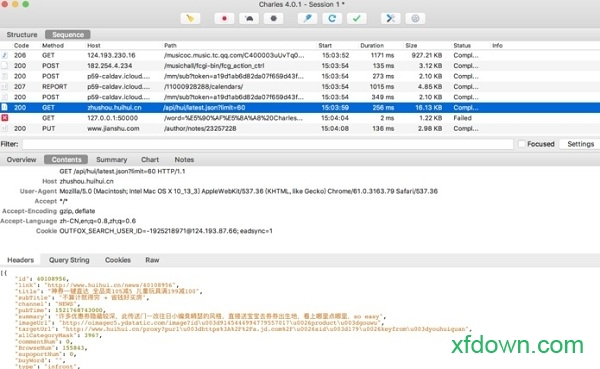Click the repeat request icon
This screenshot has width=600, height=369.
pos(332,18)
